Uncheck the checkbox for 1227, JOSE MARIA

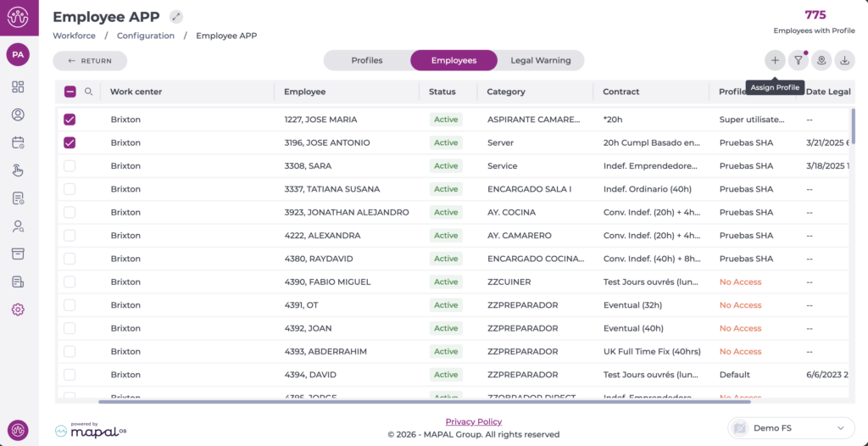pos(70,120)
